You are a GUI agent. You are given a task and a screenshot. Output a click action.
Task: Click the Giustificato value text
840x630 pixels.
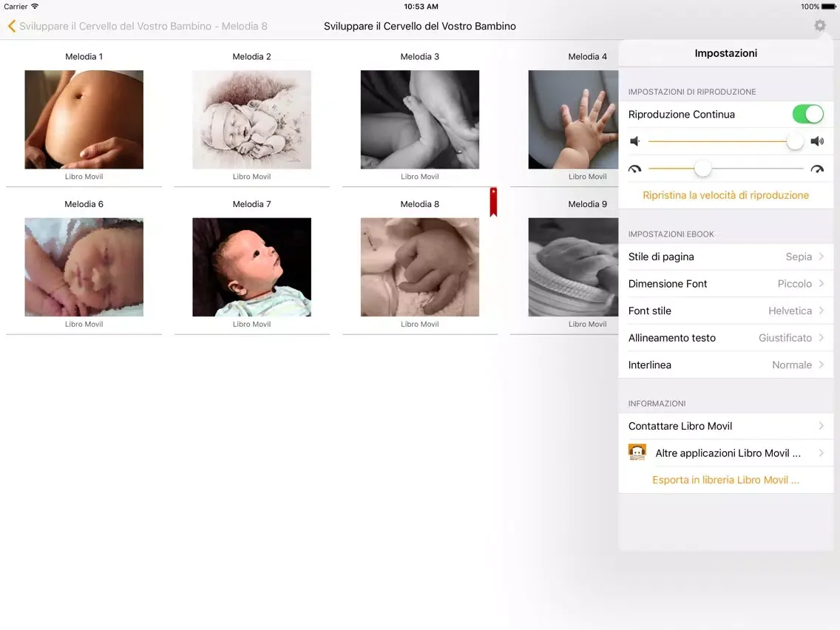tap(785, 337)
